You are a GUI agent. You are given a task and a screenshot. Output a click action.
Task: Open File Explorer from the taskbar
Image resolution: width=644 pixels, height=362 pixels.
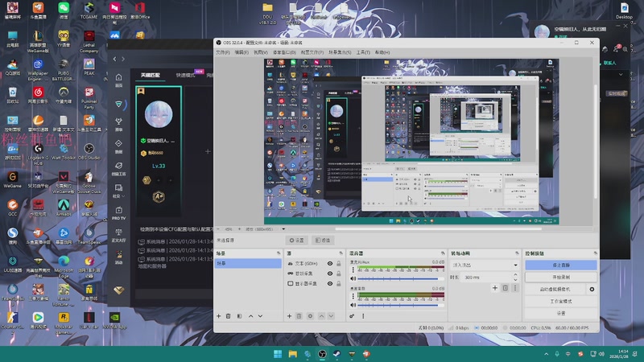pos(292,354)
